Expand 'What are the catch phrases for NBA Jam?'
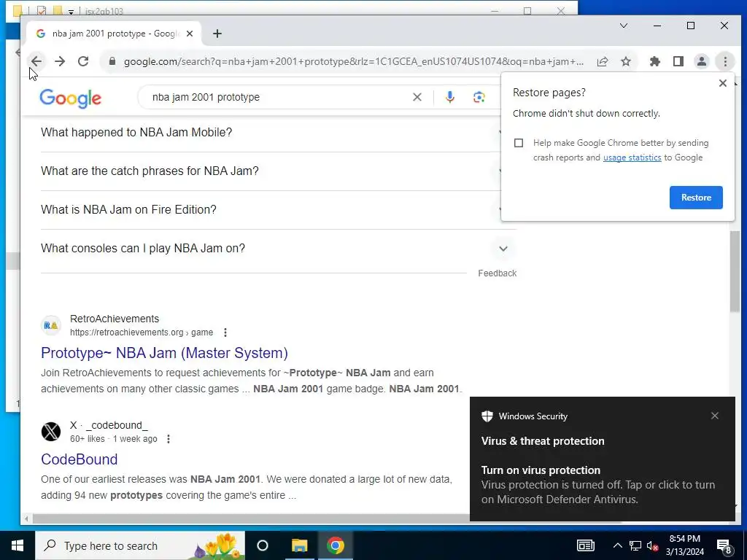Screen dimensions: 747x560 (x=271, y=171)
